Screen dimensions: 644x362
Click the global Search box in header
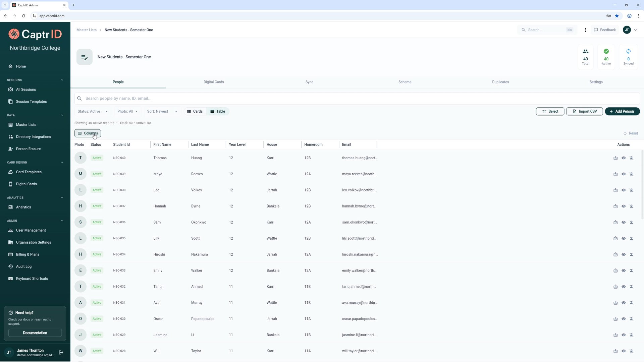(x=547, y=30)
